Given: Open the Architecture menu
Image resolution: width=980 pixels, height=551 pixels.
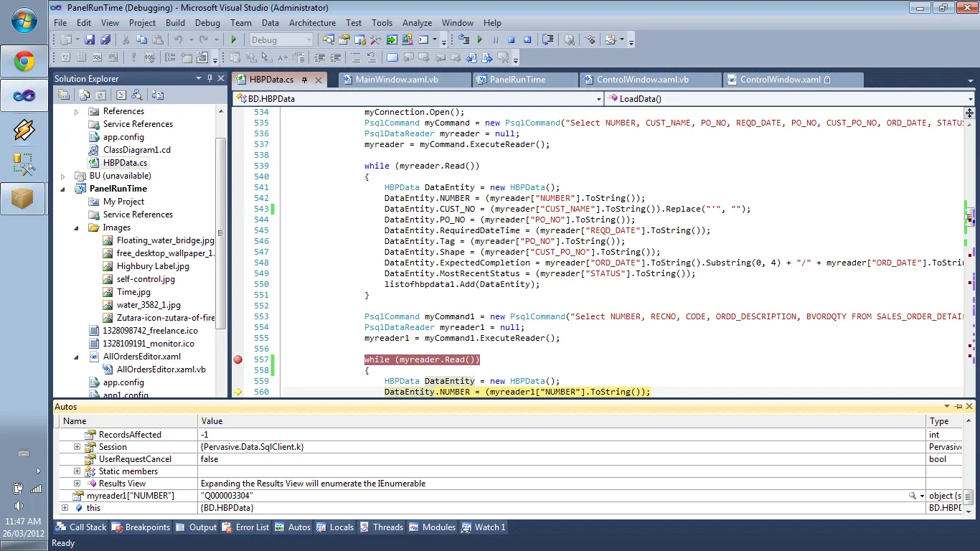Looking at the screenshot, I should [312, 23].
